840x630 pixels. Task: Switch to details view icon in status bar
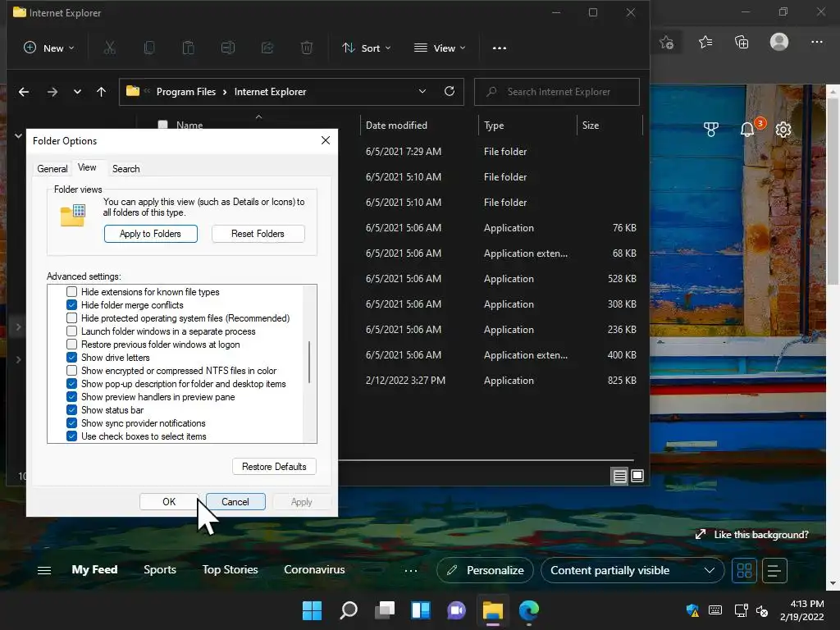[x=620, y=476]
